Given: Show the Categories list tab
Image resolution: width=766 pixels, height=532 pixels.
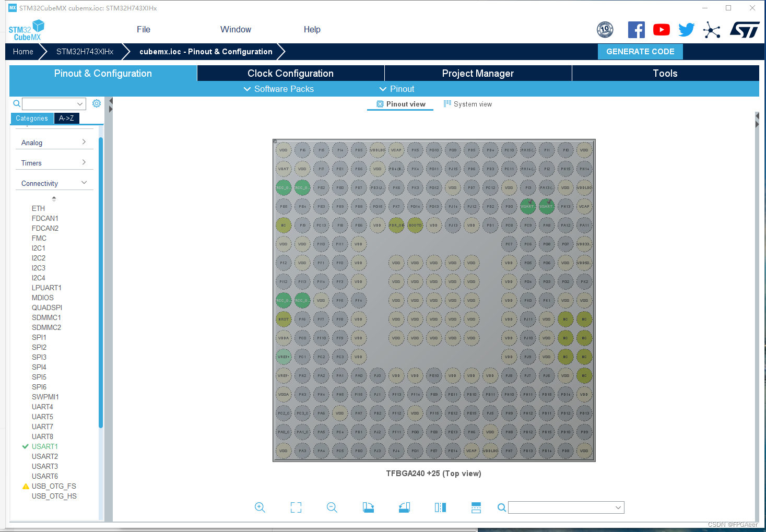Looking at the screenshot, I should click(32, 119).
